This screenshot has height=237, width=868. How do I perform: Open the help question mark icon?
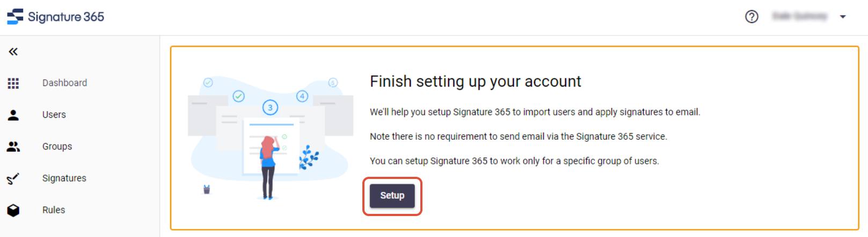[752, 17]
